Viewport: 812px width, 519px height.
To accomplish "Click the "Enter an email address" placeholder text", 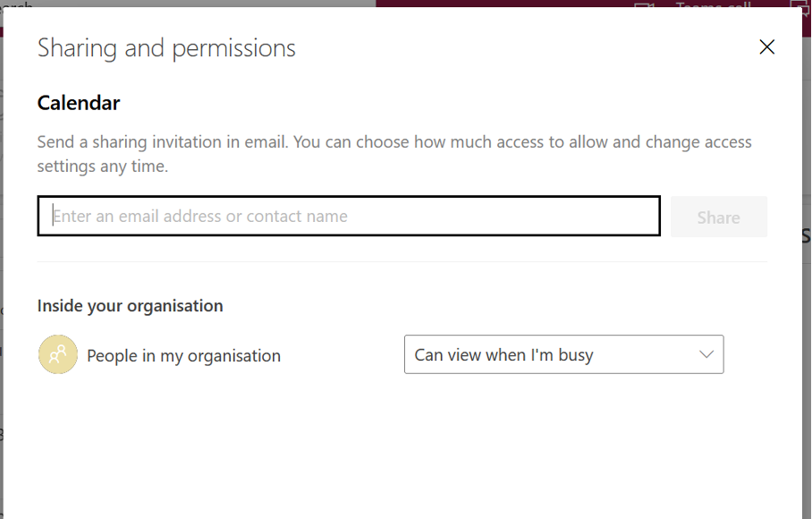I will (200, 216).
